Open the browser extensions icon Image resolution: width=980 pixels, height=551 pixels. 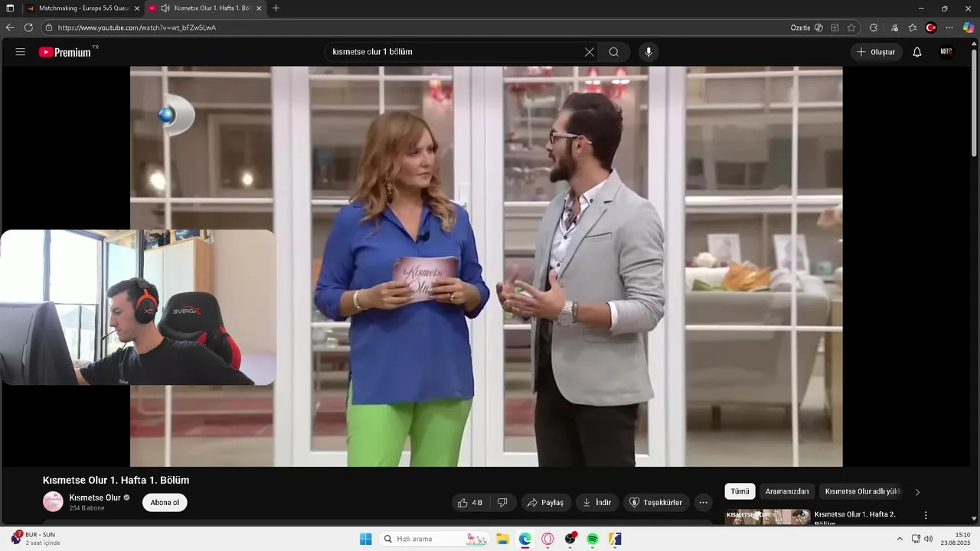click(874, 28)
